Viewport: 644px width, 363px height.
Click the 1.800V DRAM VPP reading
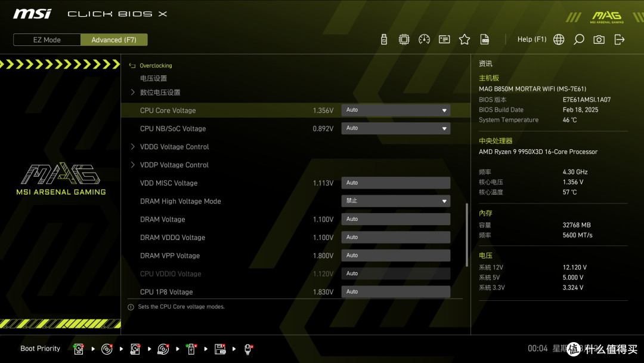point(323,256)
